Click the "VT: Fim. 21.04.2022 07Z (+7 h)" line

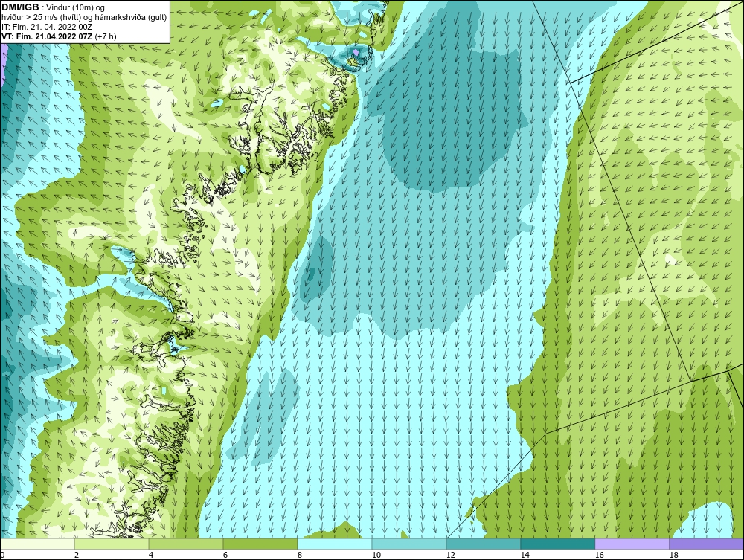pyautogui.click(x=59, y=36)
